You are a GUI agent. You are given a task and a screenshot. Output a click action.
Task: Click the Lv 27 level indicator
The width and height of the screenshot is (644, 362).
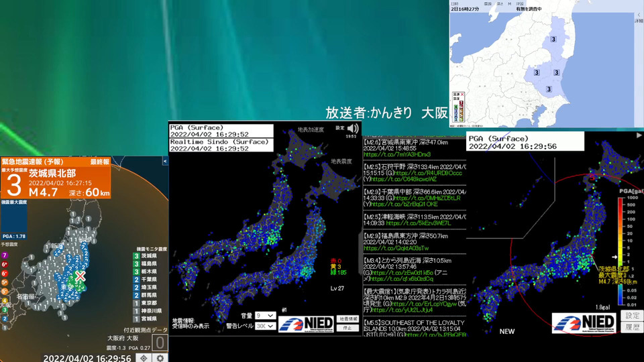tap(337, 288)
